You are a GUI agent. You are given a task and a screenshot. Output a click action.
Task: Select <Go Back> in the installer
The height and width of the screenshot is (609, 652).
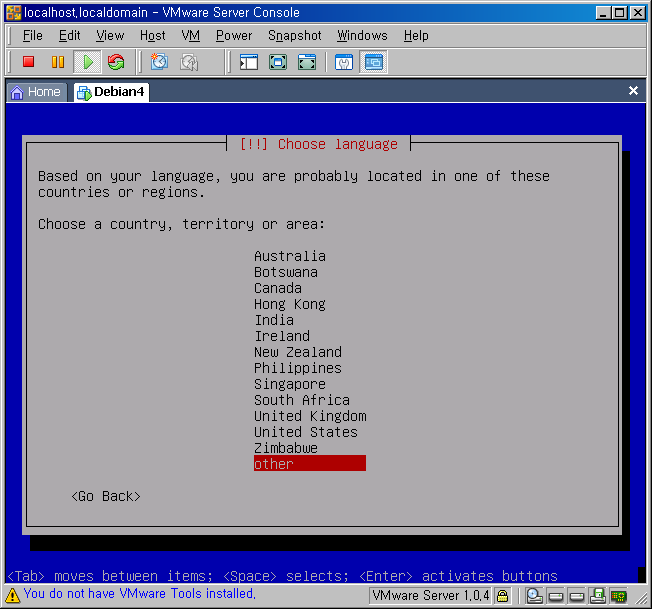click(105, 496)
